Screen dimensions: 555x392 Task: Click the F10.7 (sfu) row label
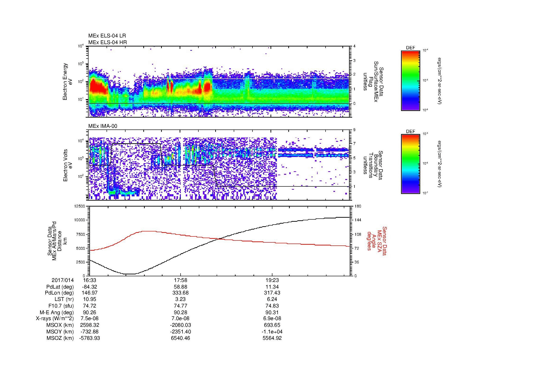point(61,306)
